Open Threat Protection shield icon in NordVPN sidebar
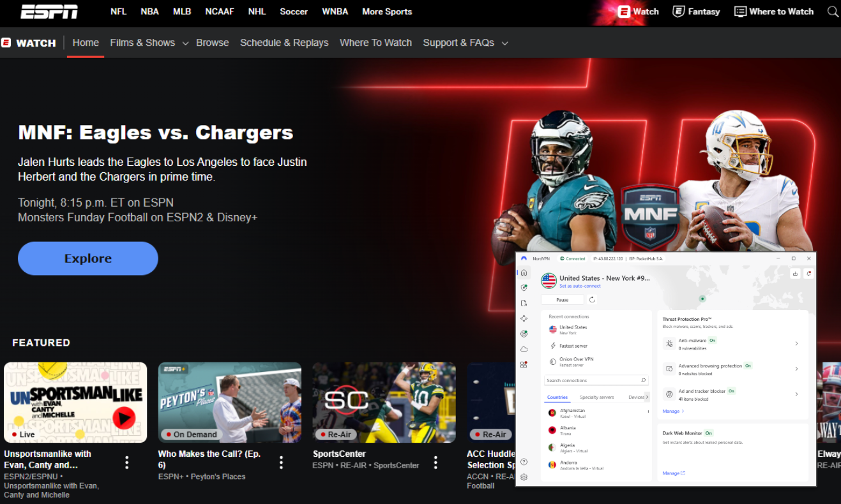Viewport: 841px width, 504px height. [524, 287]
